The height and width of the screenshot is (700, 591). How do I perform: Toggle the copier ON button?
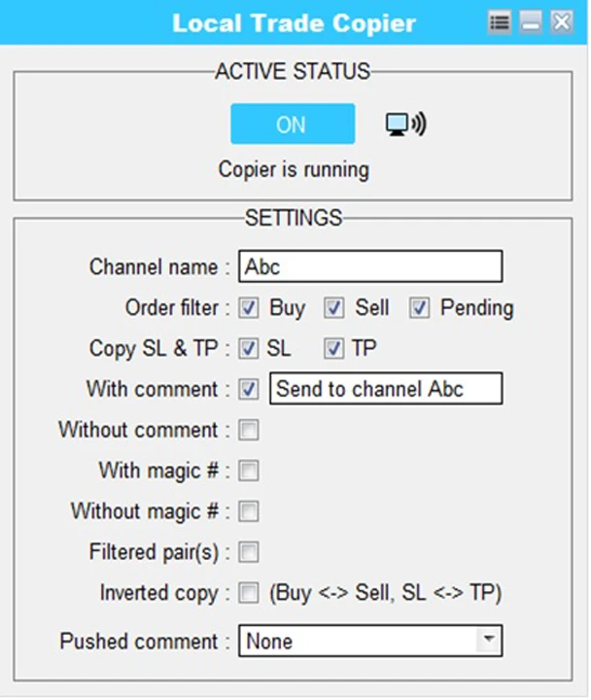point(292,124)
